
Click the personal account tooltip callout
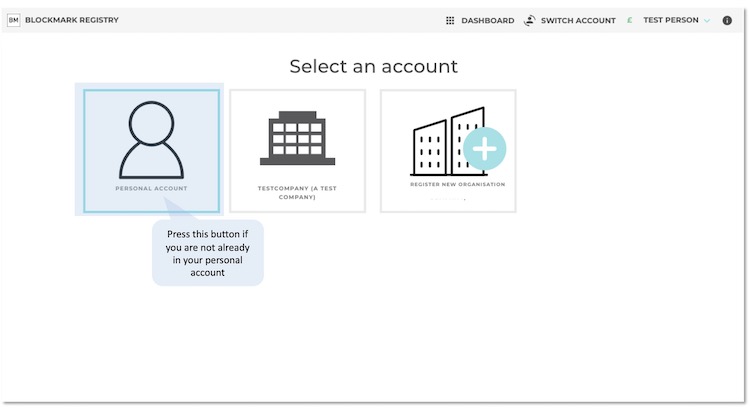tap(208, 253)
